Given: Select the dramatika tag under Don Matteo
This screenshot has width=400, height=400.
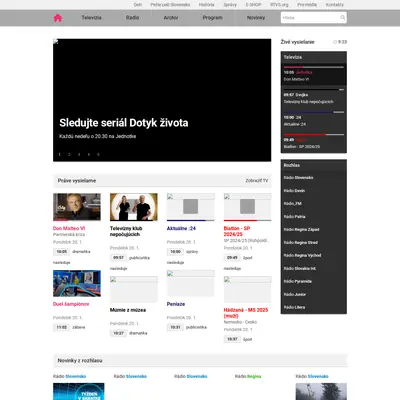Looking at the screenshot, I should (81, 252).
